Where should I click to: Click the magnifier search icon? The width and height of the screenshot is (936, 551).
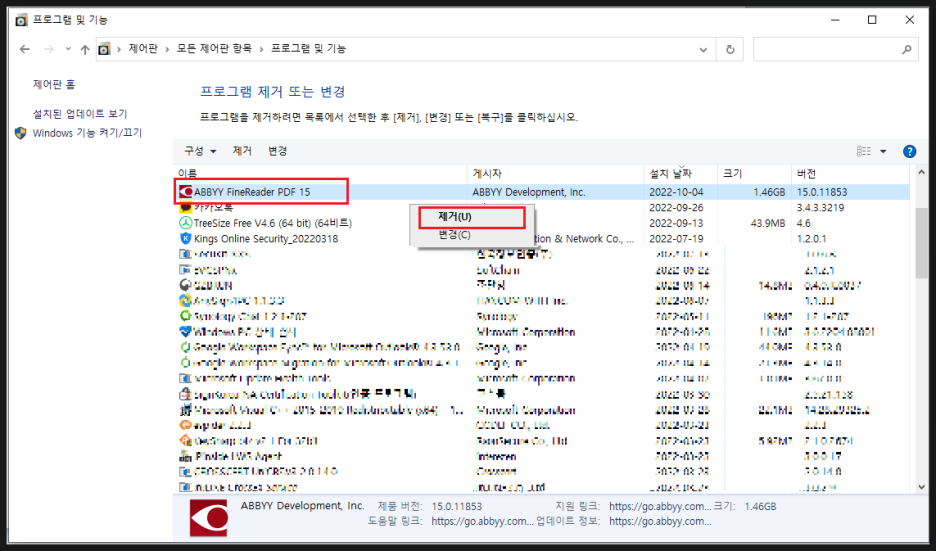pos(907,50)
